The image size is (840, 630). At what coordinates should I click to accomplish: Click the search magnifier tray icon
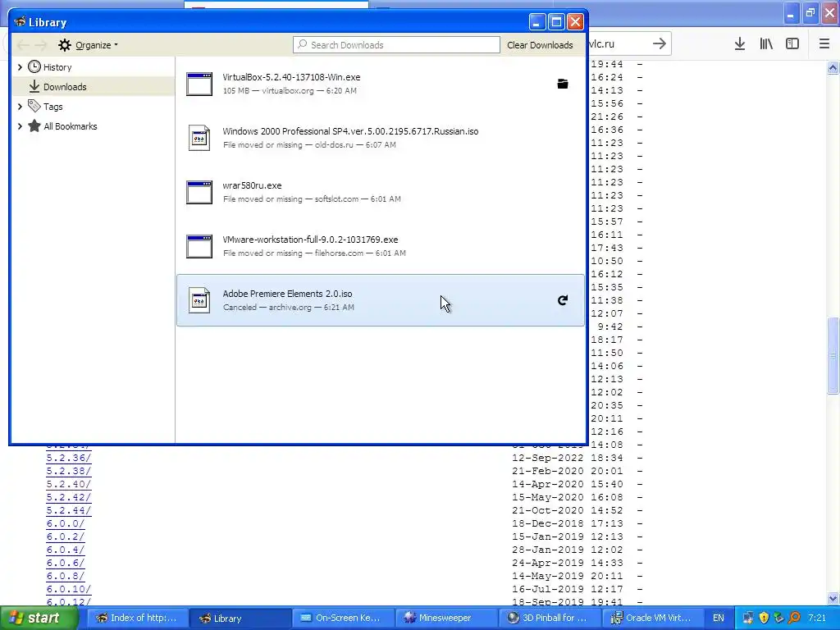tap(794, 618)
